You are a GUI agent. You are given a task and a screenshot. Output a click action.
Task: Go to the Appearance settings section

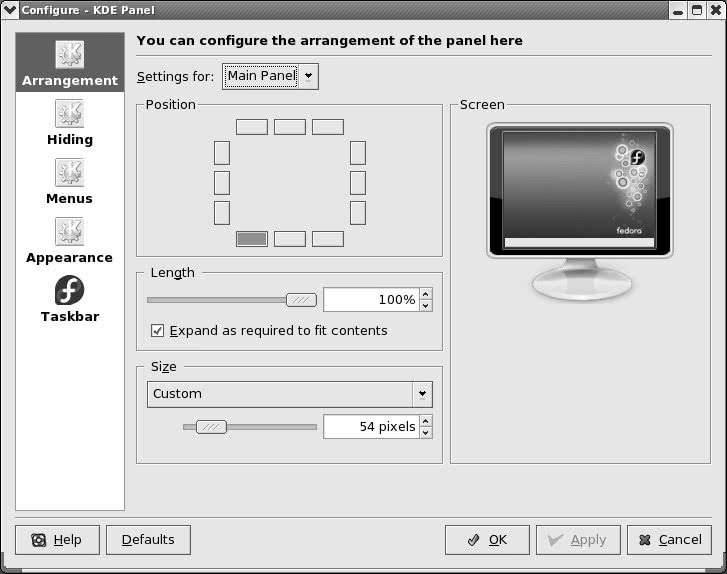point(70,241)
